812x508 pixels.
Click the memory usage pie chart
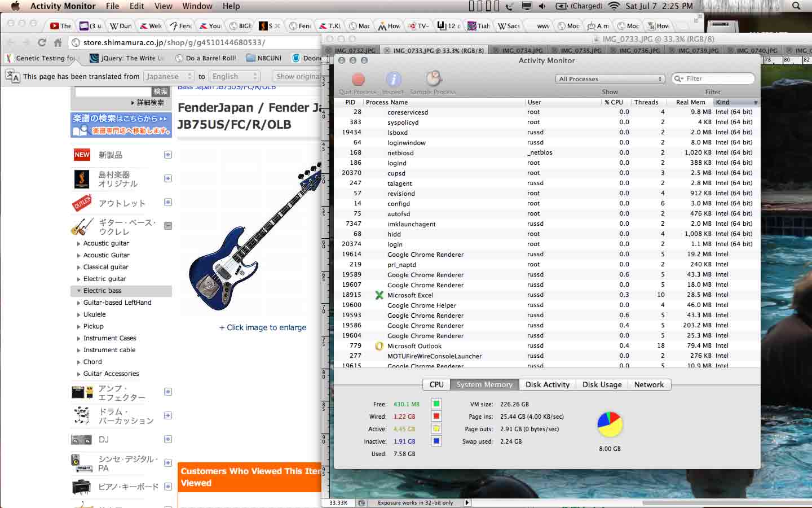click(x=610, y=424)
